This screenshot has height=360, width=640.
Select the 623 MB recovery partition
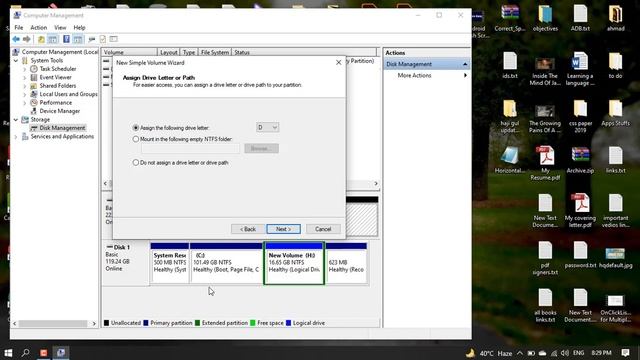346,263
